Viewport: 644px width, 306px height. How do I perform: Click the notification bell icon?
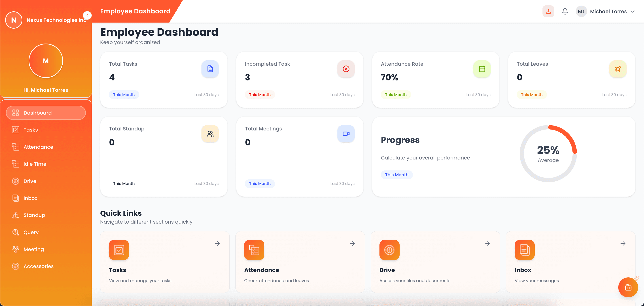(565, 11)
